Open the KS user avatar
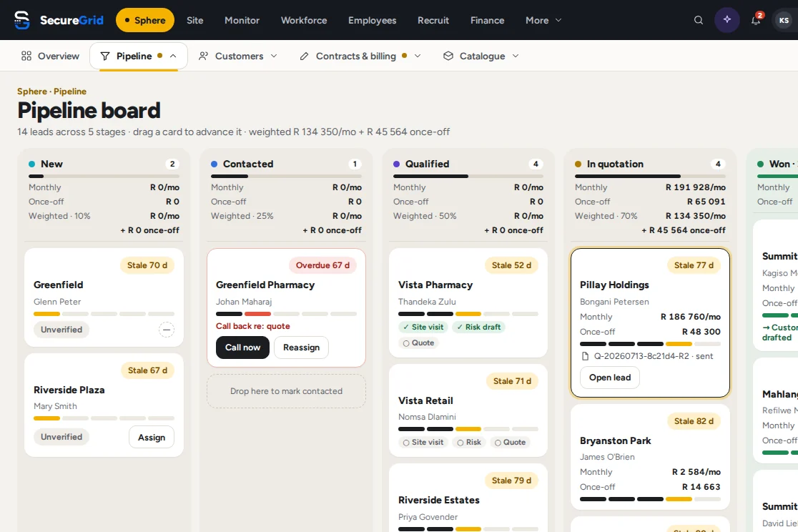The height and width of the screenshot is (532, 798). (x=784, y=20)
